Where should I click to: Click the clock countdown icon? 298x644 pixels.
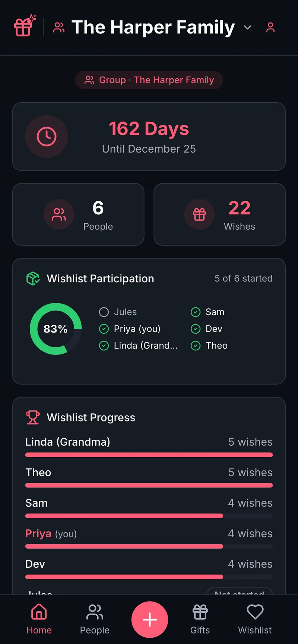[47, 137]
